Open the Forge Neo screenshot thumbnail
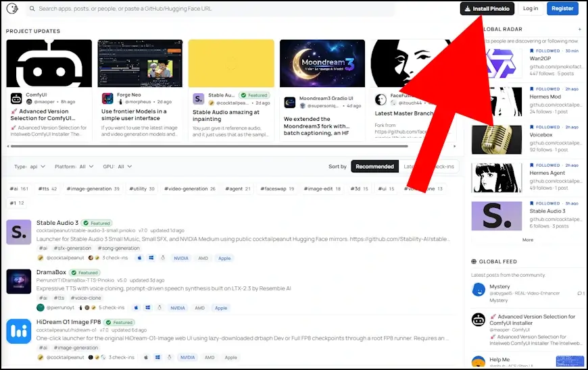 click(140, 63)
